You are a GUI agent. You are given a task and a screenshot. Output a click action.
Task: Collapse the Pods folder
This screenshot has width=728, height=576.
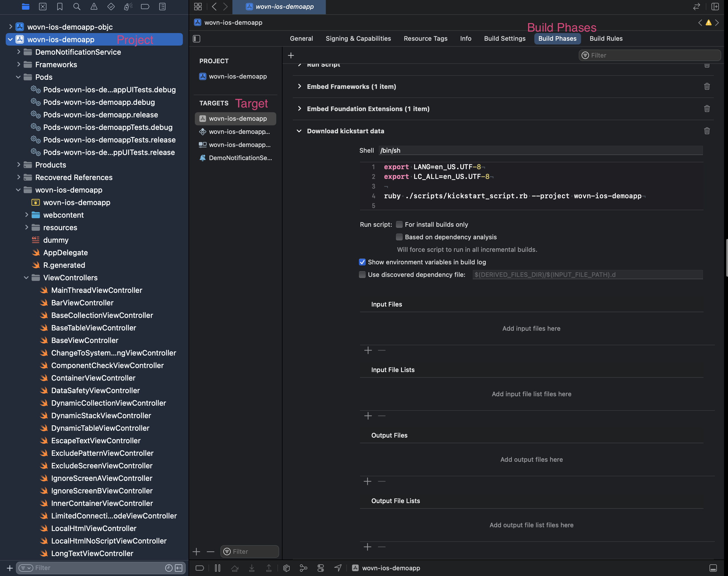[19, 77]
